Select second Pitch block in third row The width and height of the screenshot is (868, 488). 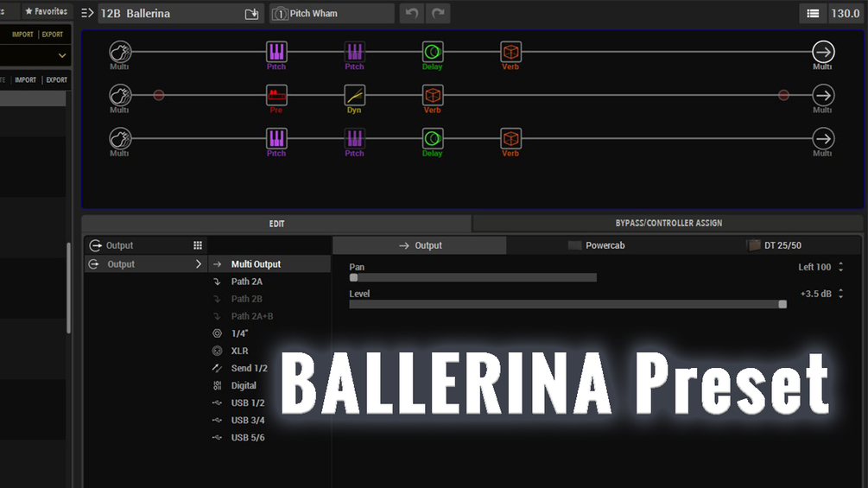coord(354,138)
